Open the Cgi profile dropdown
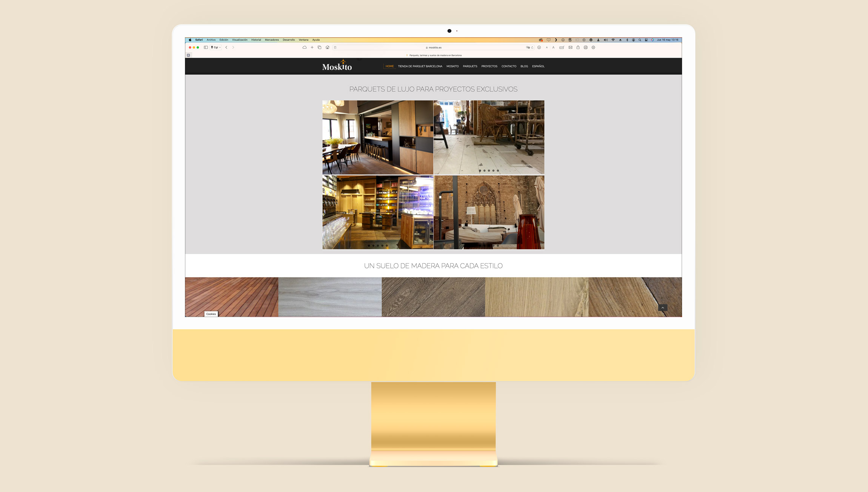This screenshot has width=868, height=492. pos(216,47)
